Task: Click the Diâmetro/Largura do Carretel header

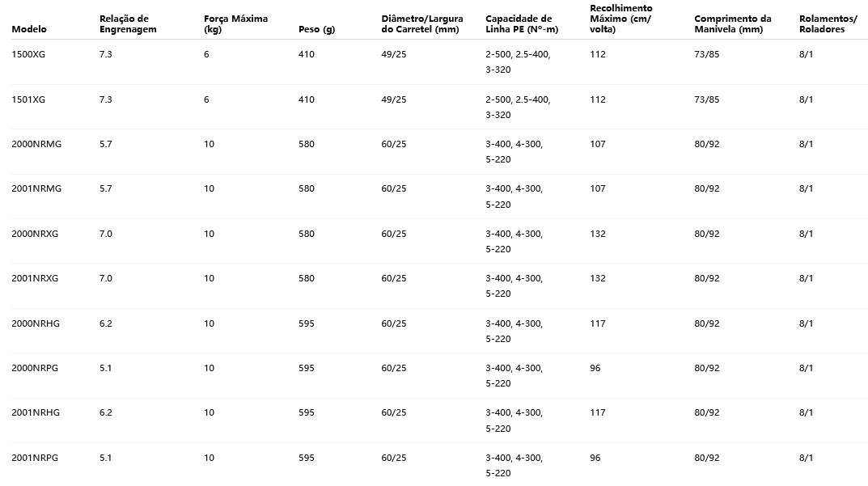Action: [x=421, y=23]
